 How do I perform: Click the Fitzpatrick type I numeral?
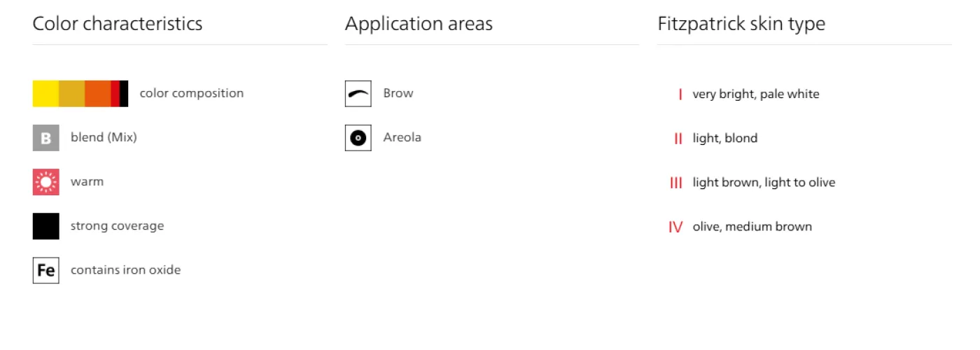680,94
